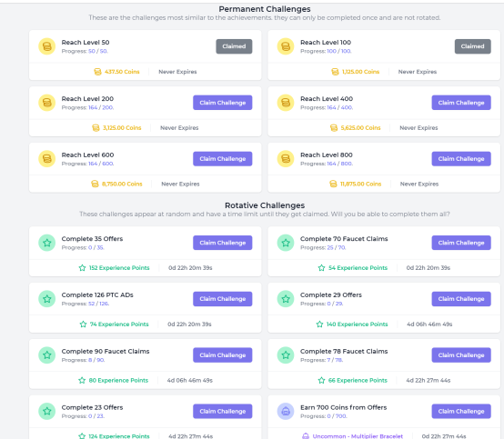Click the 11,875.00 Coins reward text
This screenshot has height=439, width=504.
point(360,184)
